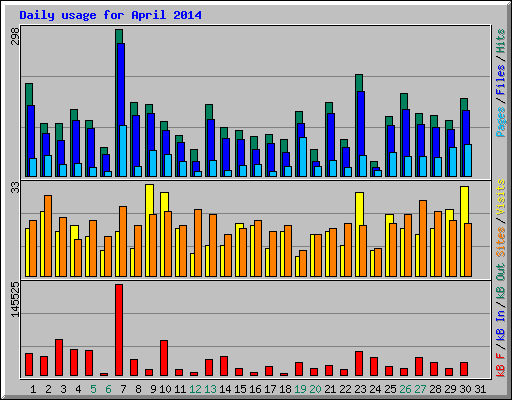Click the 'Daily usage for April 2014' title

110,15
